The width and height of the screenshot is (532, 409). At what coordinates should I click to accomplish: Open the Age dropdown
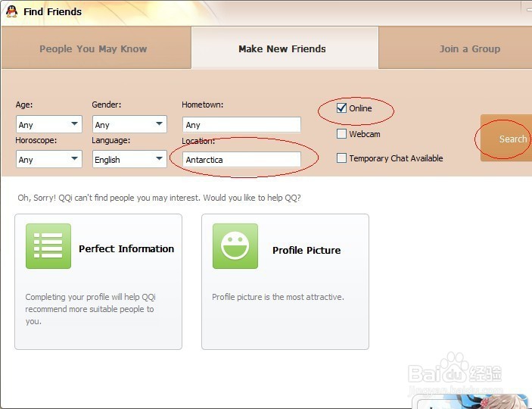click(49, 124)
